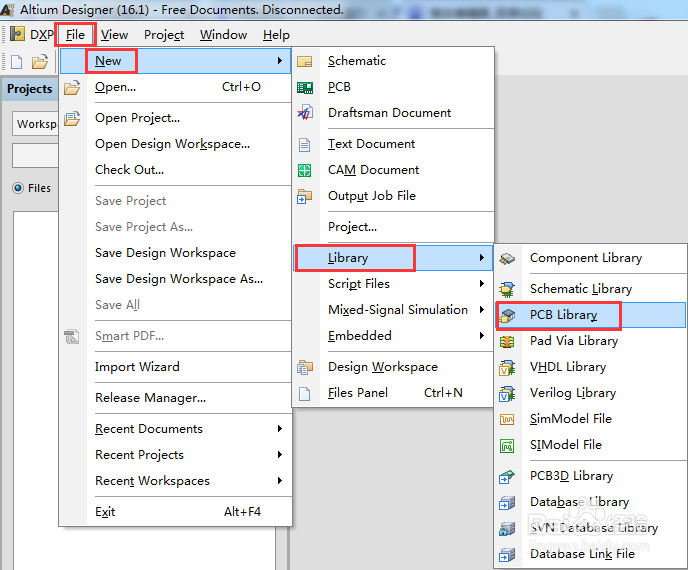The width and height of the screenshot is (688, 570).
Task: Click the SIModel File icon
Action: (507, 445)
